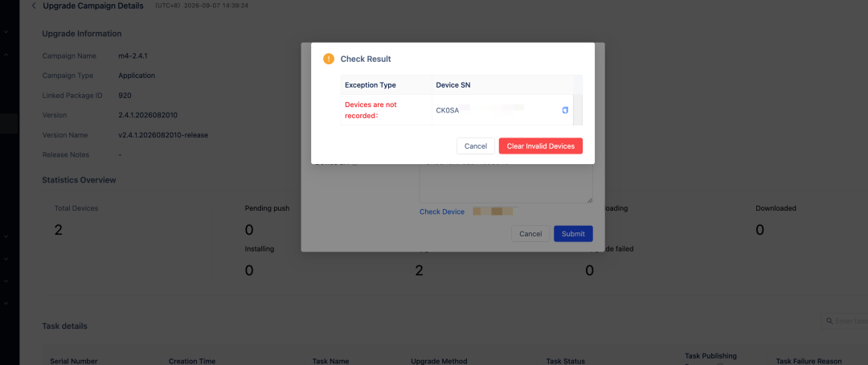Click the Task Status column header
The width and height of the screenshot is (868, 365).
(x=565, y=361)
